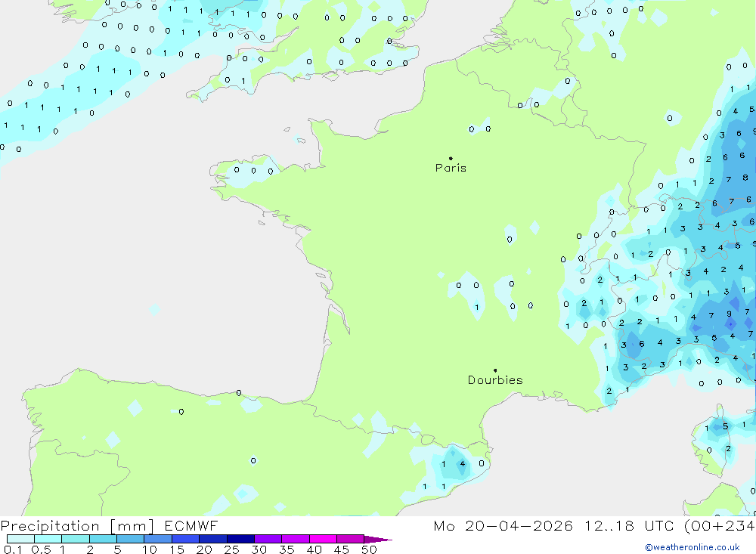Viewport: 756px width, 554px height.
Task: Click the 'Precipitation [mm]' title text
Action: click(x=77, y=526)
